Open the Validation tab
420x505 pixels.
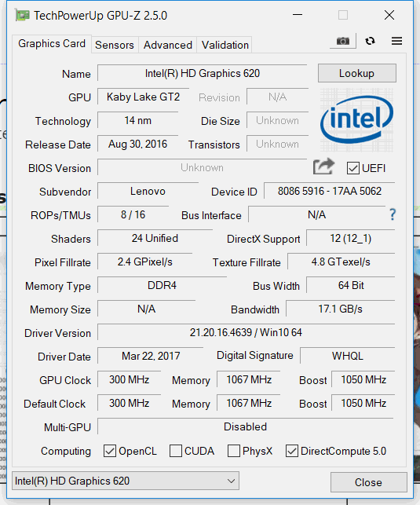225,45
